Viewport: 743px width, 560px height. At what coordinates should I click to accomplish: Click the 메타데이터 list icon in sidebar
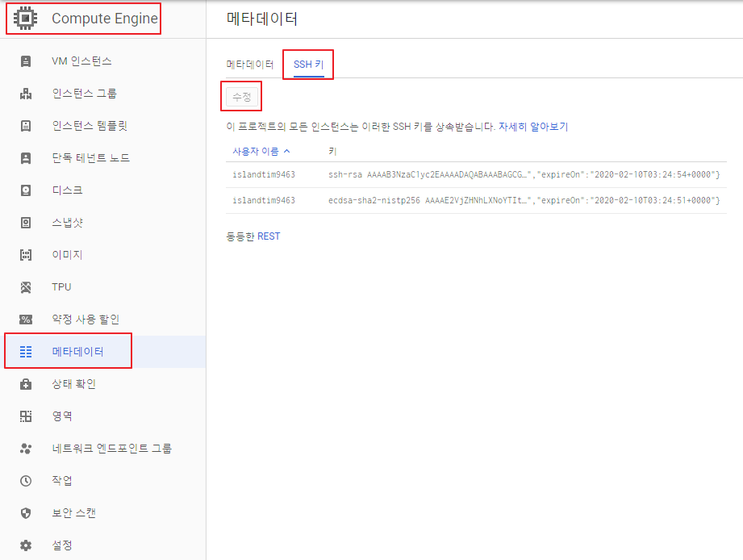click(26, 352)
